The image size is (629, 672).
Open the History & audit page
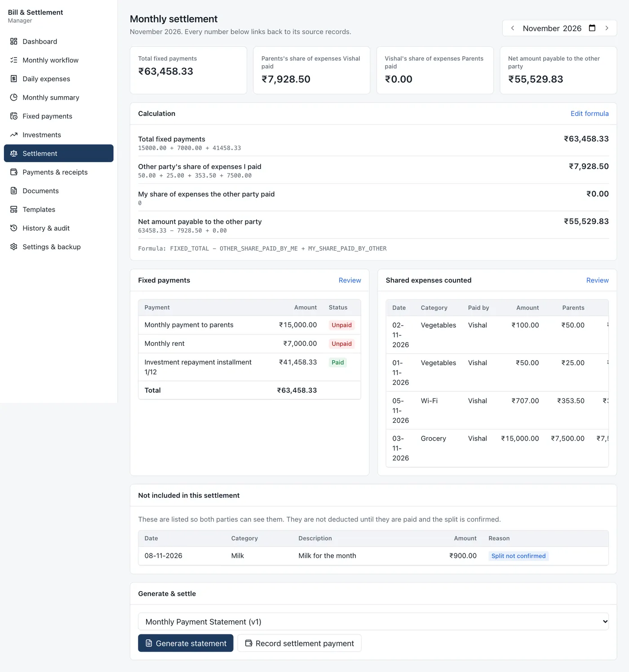[x=59, y=228]
